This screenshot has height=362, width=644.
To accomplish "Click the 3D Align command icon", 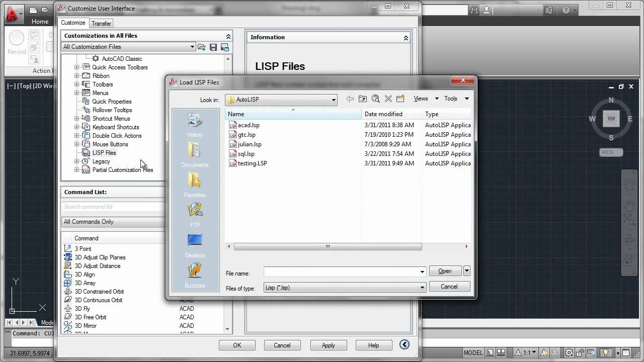I will (x=68, y=274).
